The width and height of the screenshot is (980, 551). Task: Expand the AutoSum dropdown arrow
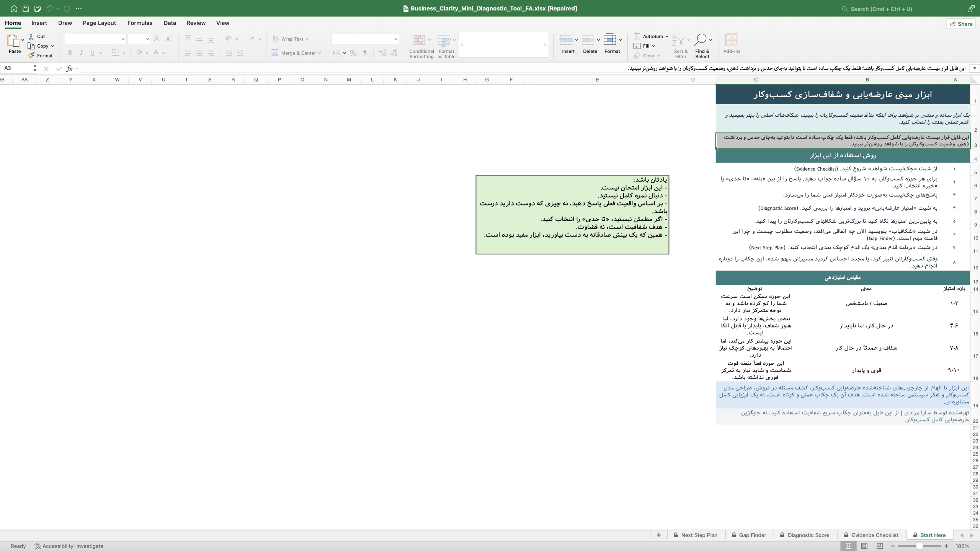pos(667,36)
